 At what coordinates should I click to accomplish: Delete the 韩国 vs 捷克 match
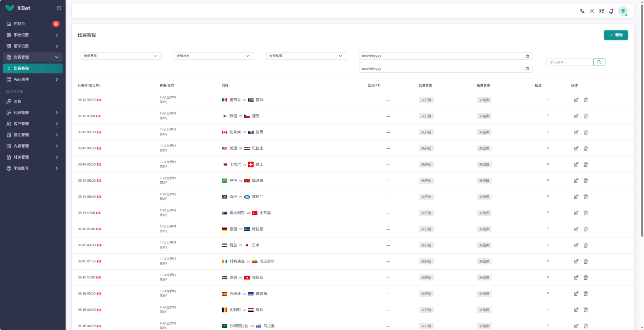point(586,116)
